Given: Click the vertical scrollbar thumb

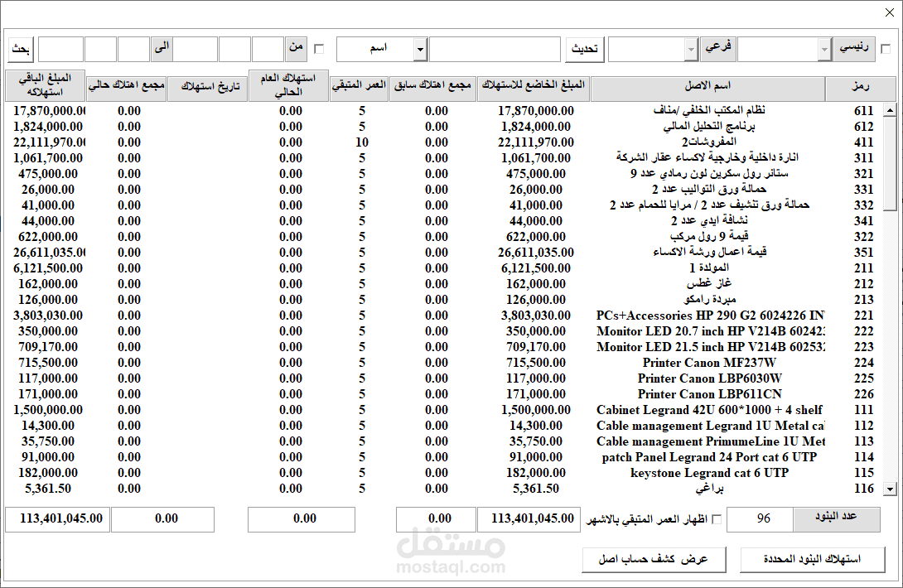Looking at the screenshot, I should (x=891, y=163).
